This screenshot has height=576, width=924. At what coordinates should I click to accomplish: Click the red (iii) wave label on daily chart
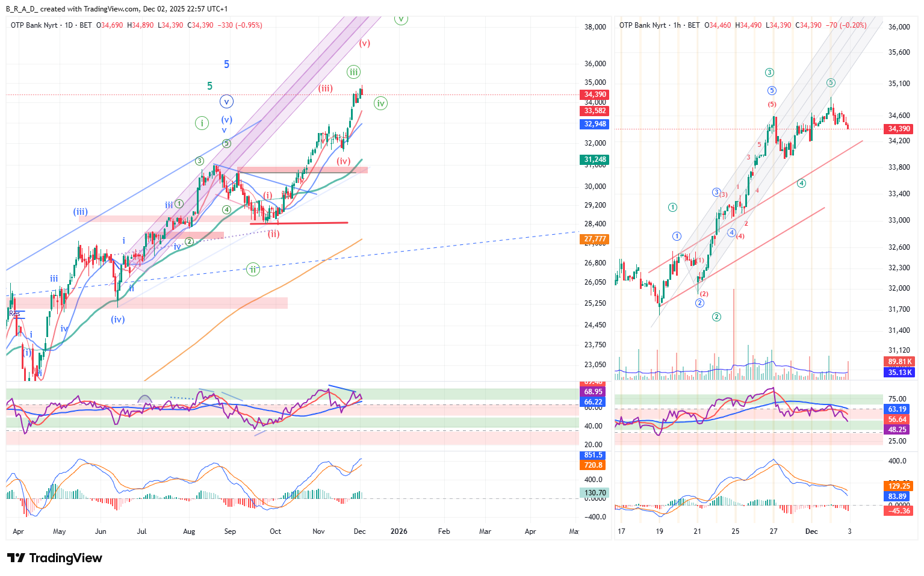[x=326, y=88]
